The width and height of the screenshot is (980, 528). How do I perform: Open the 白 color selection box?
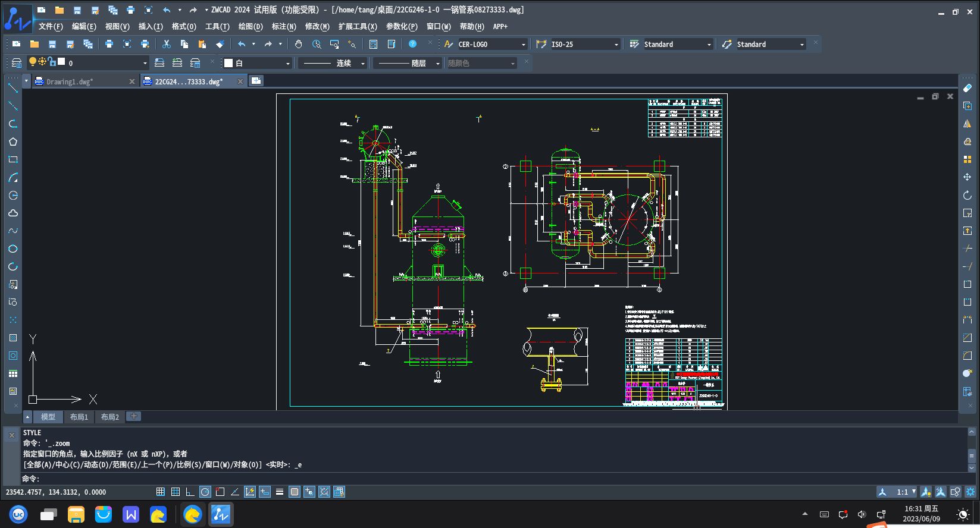point(257,63)
